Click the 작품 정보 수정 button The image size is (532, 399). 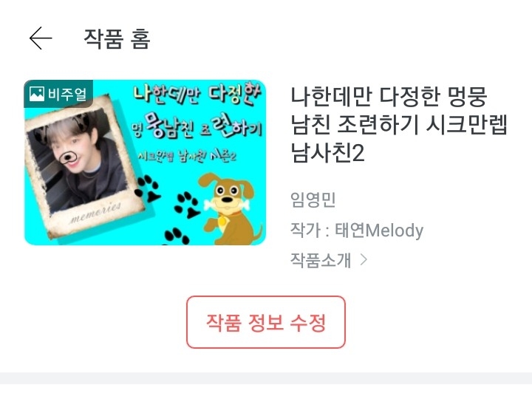[x=266, y=322]
